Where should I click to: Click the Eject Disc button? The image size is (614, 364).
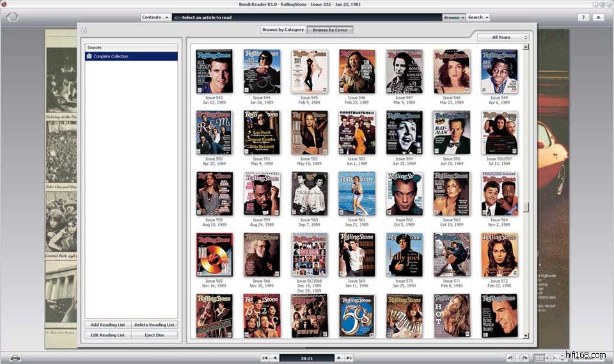(x=154, y=335)
